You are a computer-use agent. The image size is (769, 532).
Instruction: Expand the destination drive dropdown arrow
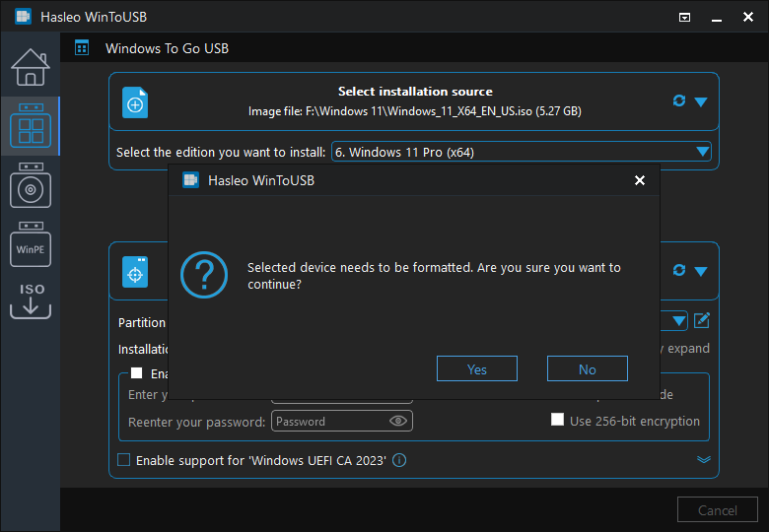[701, 271]
